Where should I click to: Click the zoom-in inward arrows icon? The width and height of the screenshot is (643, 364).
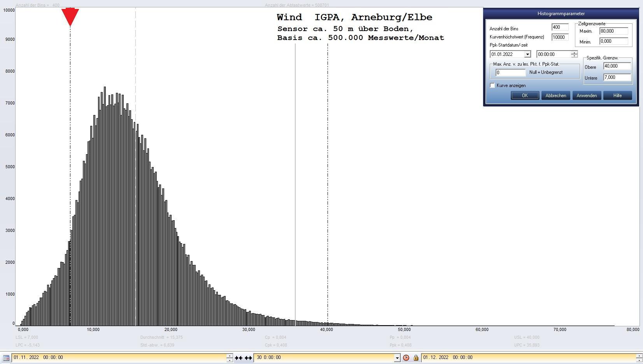point(238,358)
